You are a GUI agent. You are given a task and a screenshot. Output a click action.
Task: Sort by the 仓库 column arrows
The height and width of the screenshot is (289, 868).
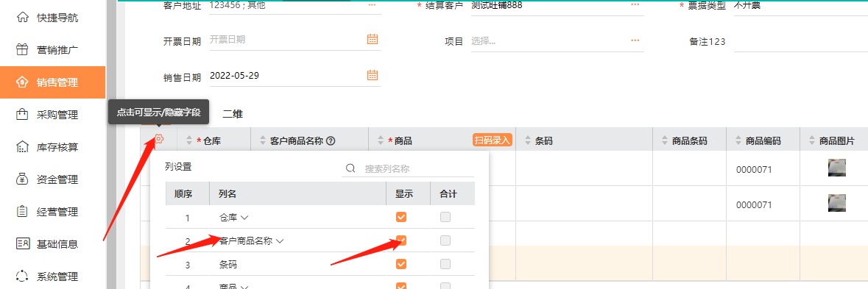point(188,141)
